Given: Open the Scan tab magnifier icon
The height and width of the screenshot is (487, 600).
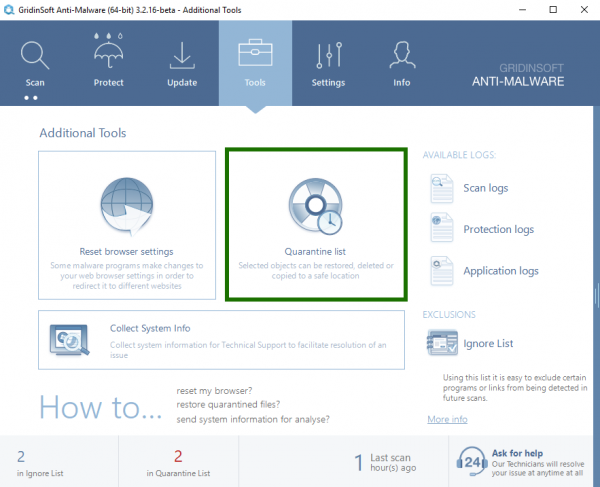Looking at the screenshot, I should click(x=35, y=55).
